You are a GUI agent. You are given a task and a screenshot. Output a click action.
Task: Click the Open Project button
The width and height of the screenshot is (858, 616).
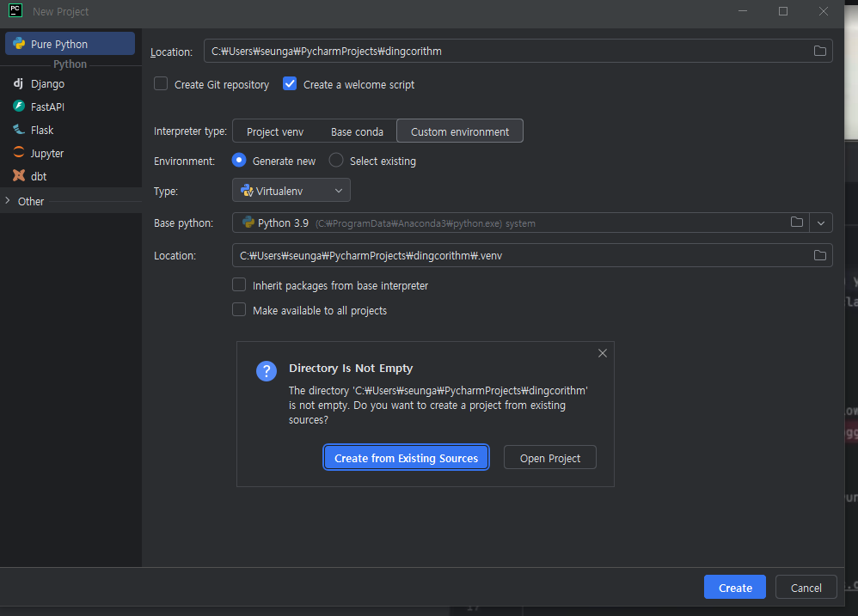coord(550,458)
